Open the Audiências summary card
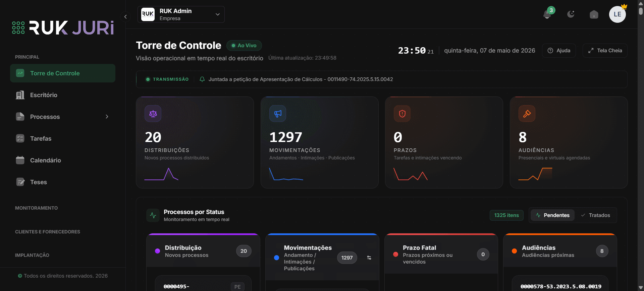This screenshot has width=644, height=291. click(569, 143)
